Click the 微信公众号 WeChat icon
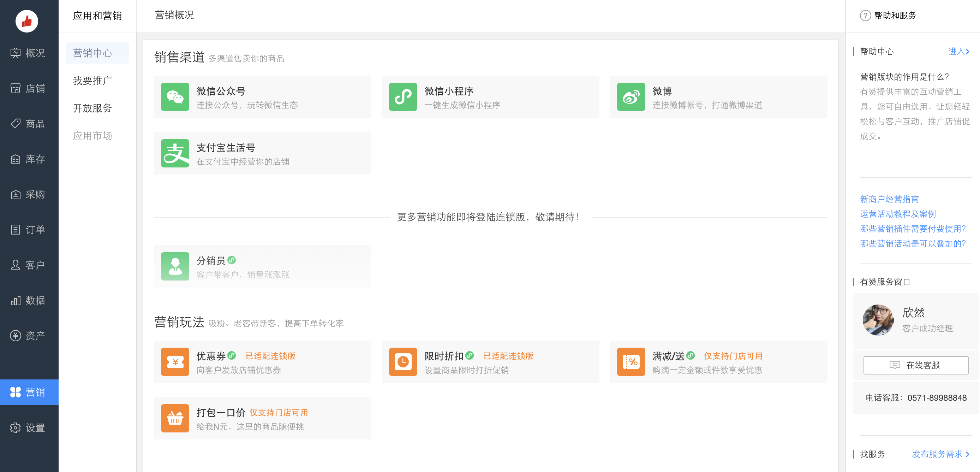Viewport: 980px width, 472px height. tap(175, 97)
